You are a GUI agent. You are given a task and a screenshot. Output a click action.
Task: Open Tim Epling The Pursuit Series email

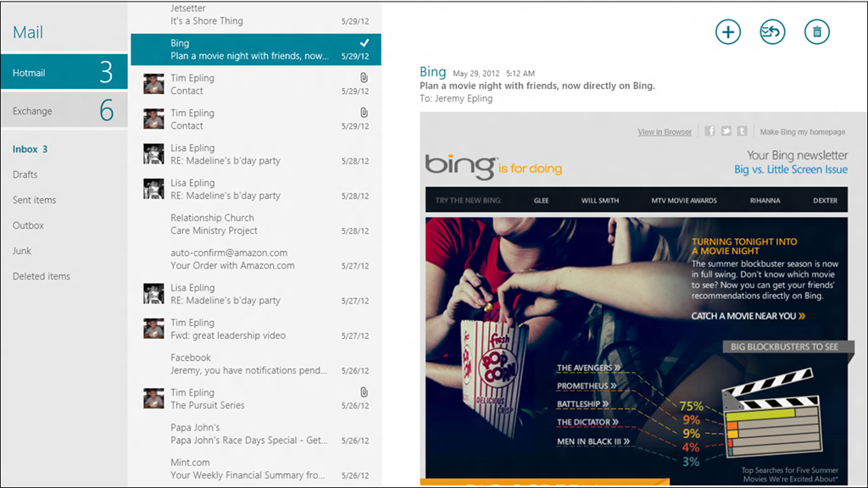[256, 399]
